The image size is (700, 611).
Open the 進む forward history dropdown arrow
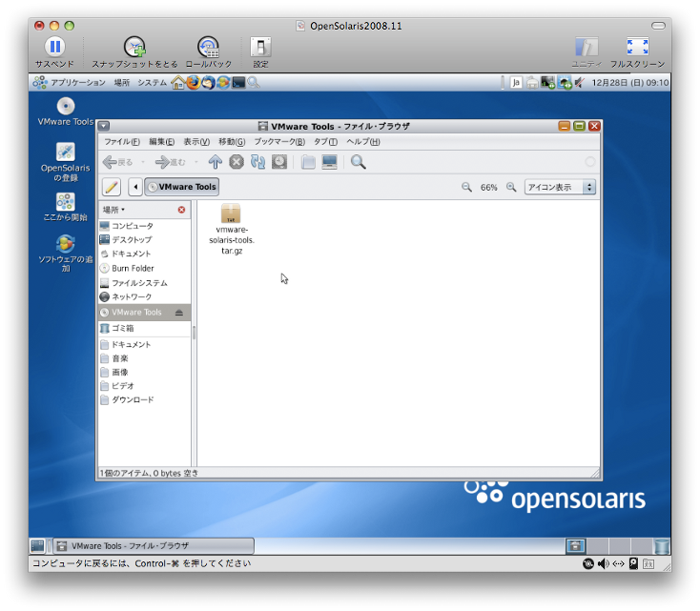196,162
